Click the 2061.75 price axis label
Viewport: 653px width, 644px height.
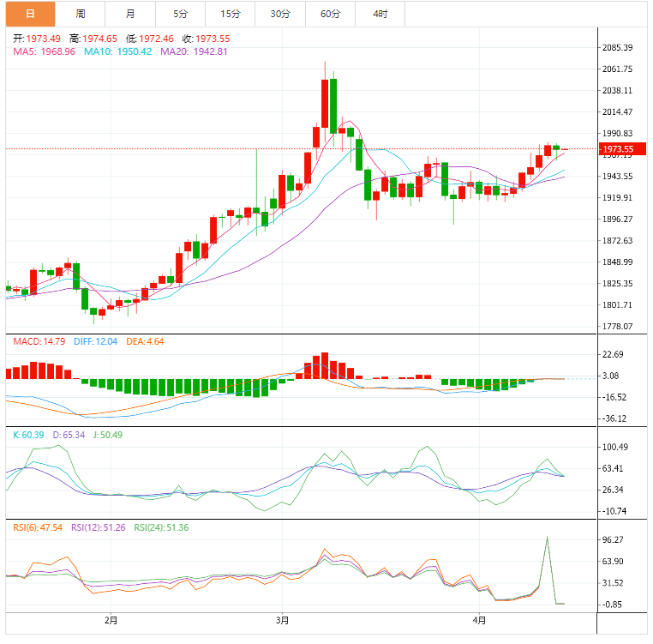(x=618, y=69)
